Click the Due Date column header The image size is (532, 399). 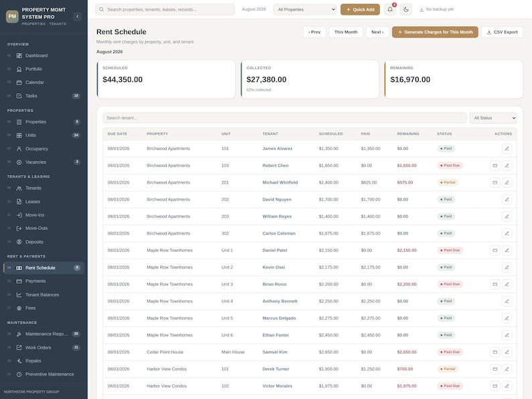coord(117,134)
